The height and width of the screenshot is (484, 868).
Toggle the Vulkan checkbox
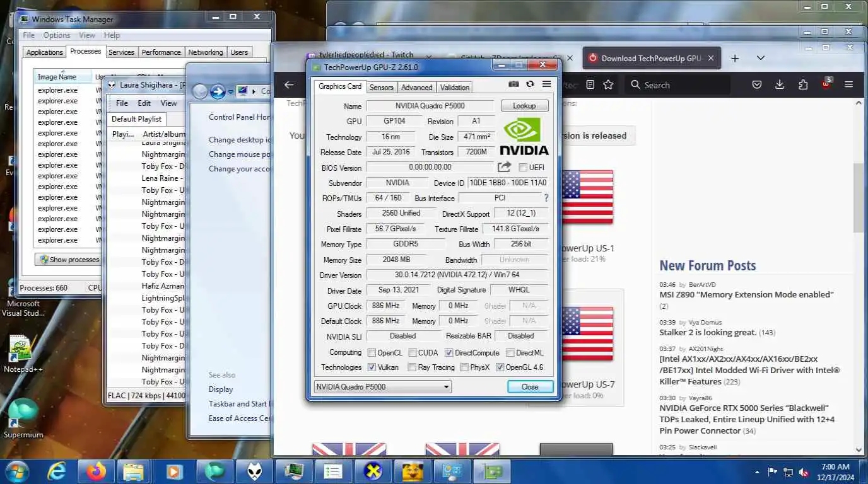pos(372,367)
